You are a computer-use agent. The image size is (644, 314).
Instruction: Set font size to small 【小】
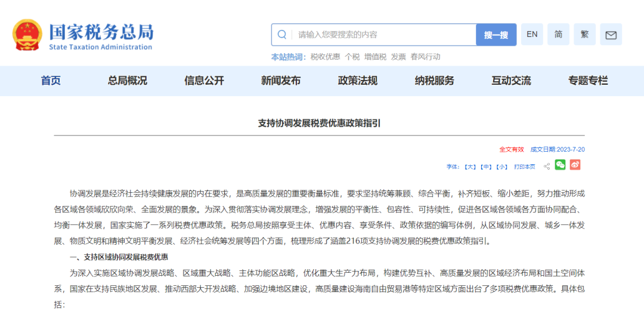point(502,167)
